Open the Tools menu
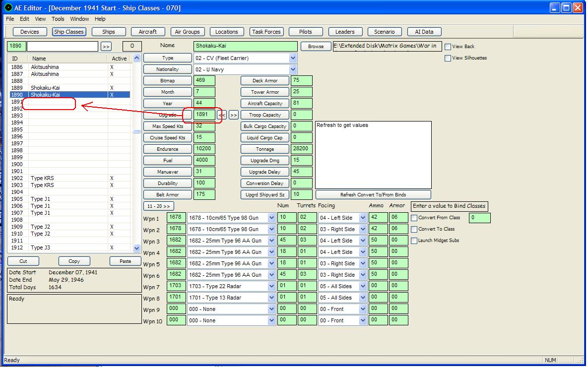The height and width of the screenshot is (367, 588). coord(58,19)
